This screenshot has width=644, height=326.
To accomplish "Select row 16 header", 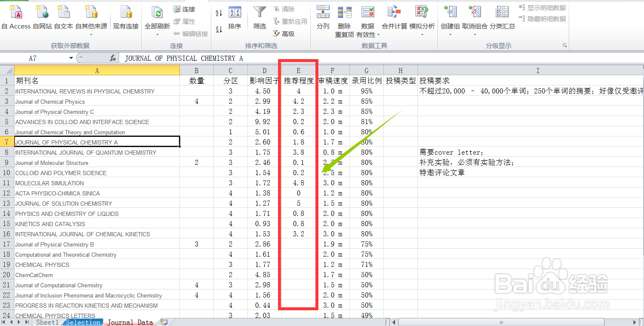I will click(7, 234).
